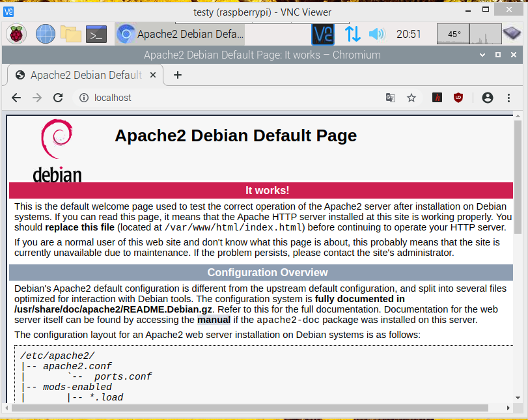Reload the localhost page
528x420 pixels.
pos(58,98)
